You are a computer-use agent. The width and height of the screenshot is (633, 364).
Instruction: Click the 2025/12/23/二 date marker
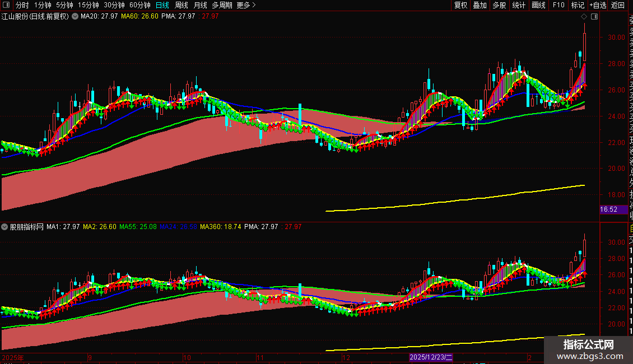click(431, 357)
